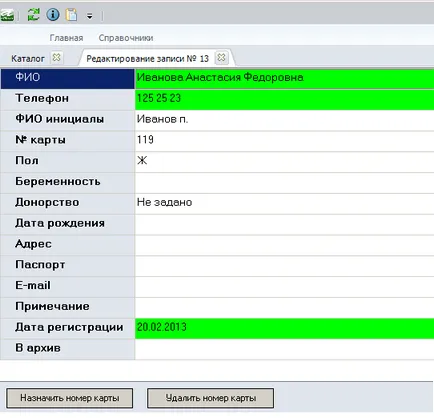
Task: Open the blue info icon
Action: pyautogui.click(x=53, y=15)
